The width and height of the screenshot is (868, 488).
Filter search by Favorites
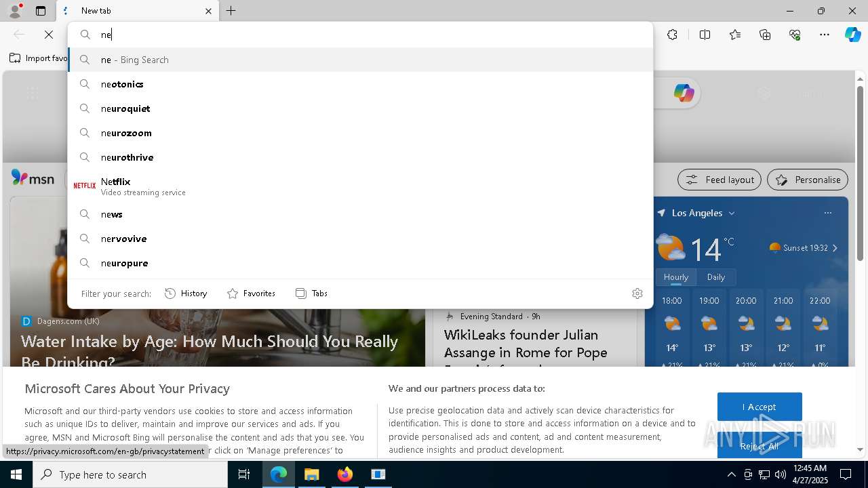click(251, 293)
